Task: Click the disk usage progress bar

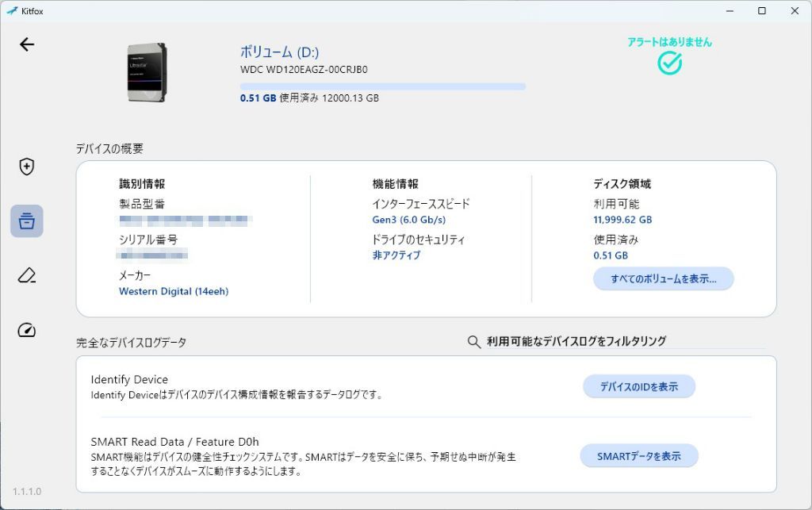Action: click(x=383, y=86)
